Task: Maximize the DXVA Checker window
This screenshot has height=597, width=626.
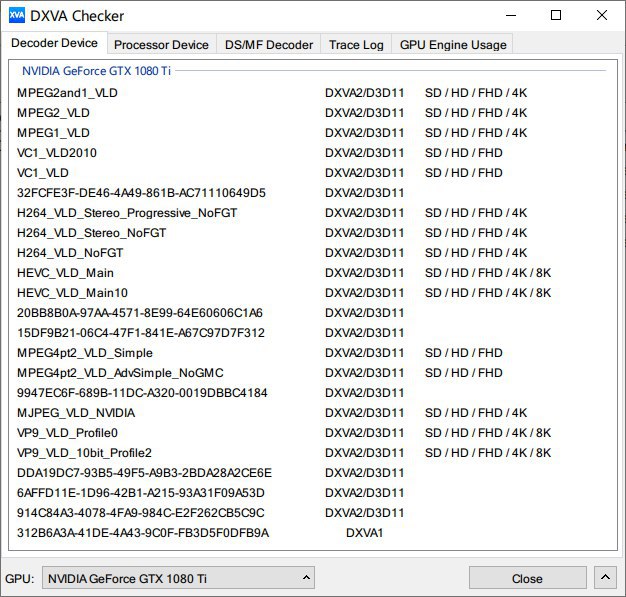Action: [x=556, y=16]
